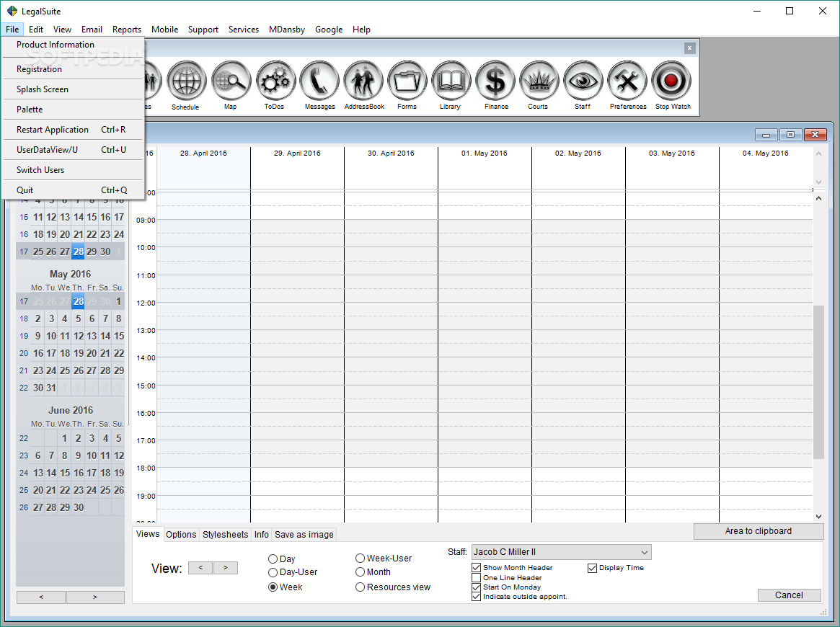Switch to the Options tab
The height and width of the screenshot is (627, 840).
(x=181, y=534)
